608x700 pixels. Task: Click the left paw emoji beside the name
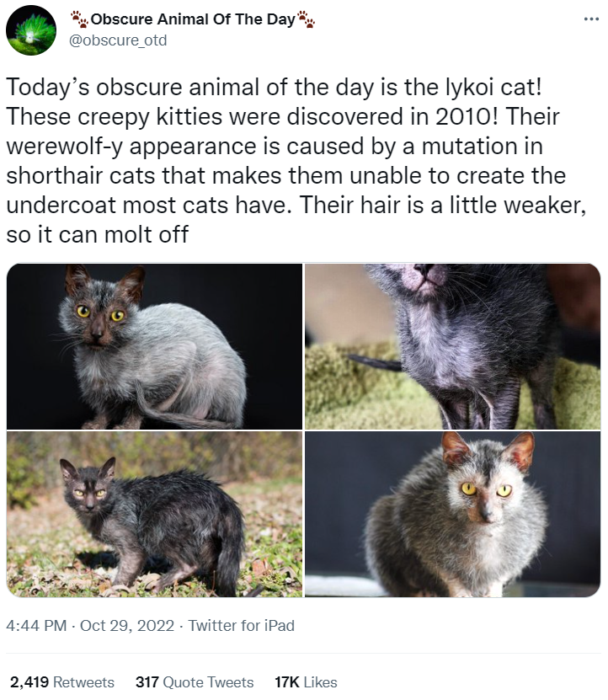80,19
